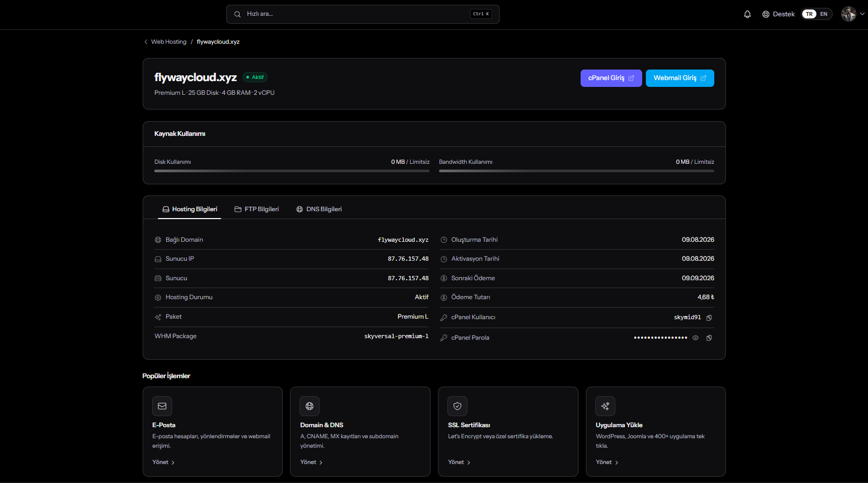Click the Bağlı Domain globe icon
Image resolution: width=868 pixels, height=483 pixels.
click(x=158, y=240)
